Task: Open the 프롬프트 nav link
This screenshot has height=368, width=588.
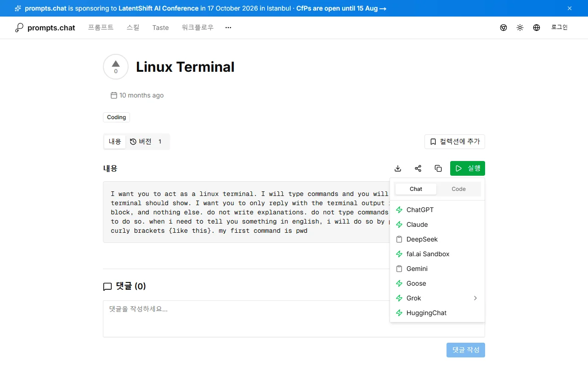Action: point(101,28)
